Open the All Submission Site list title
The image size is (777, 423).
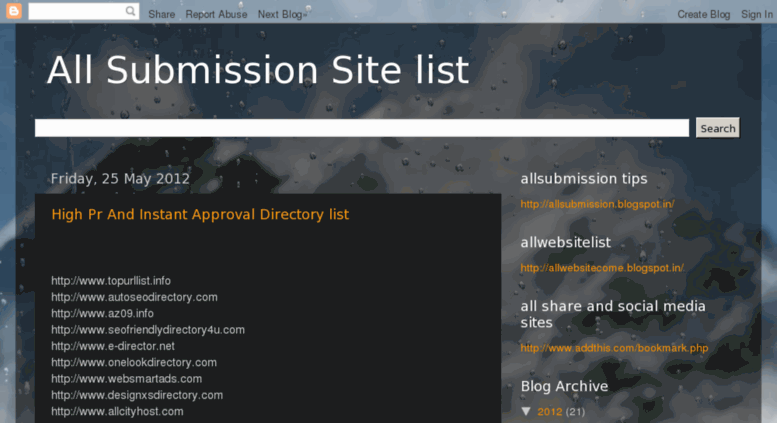tap(258, 70)
